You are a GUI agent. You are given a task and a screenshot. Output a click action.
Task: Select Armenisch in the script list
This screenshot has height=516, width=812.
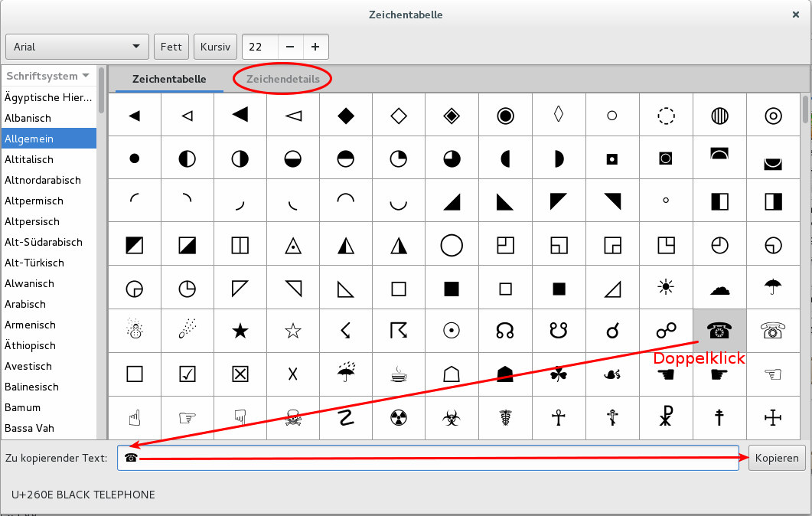pyautogui.click(x=30, y=325)
